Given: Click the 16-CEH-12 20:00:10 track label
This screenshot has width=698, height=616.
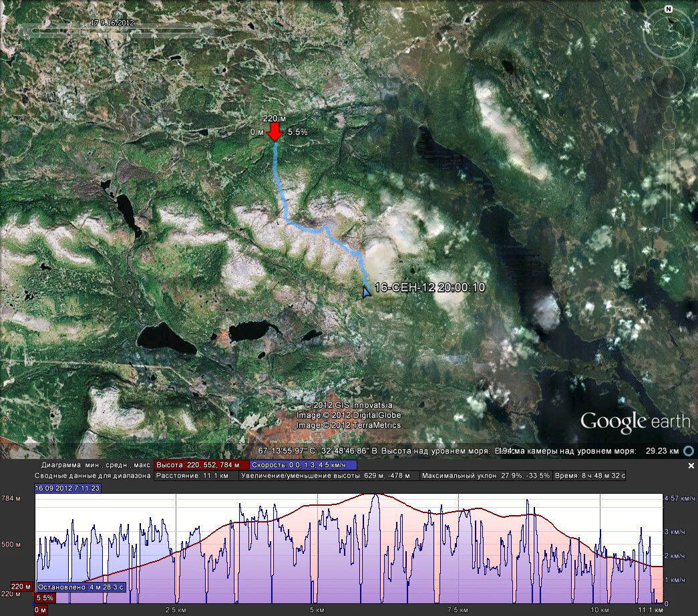Looking at the screenshot, I should (x=429, y=287).
